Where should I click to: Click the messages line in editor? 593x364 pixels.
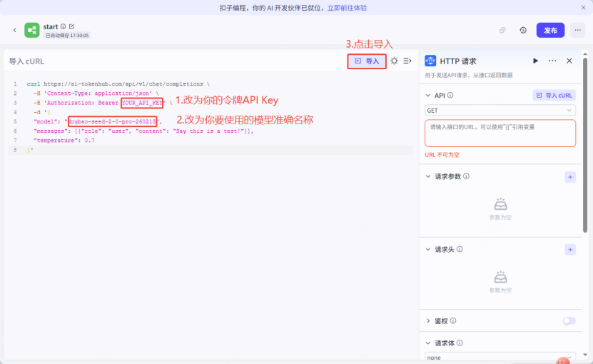point(143,131)
